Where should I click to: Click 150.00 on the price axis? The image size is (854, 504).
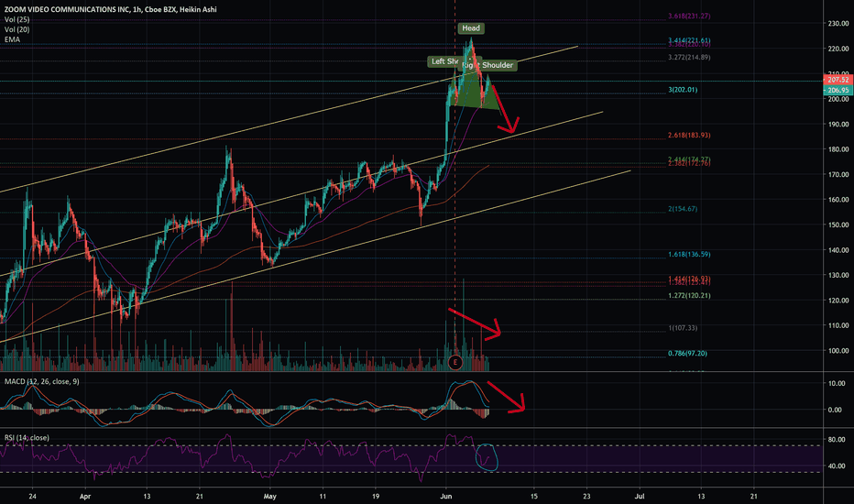coord(838,225)
